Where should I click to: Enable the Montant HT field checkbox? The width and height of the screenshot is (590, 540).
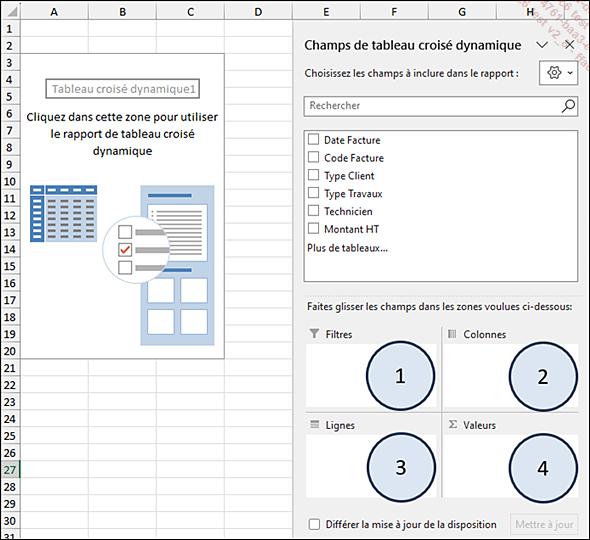(x=313, y=228)
